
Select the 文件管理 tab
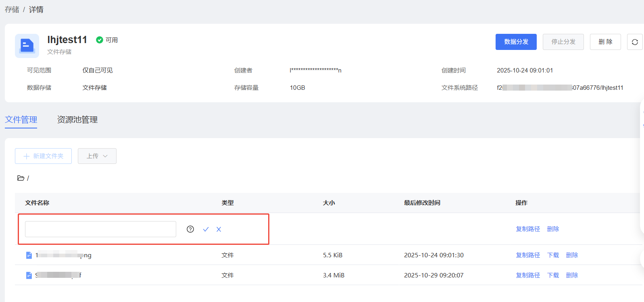click(21, 120)
